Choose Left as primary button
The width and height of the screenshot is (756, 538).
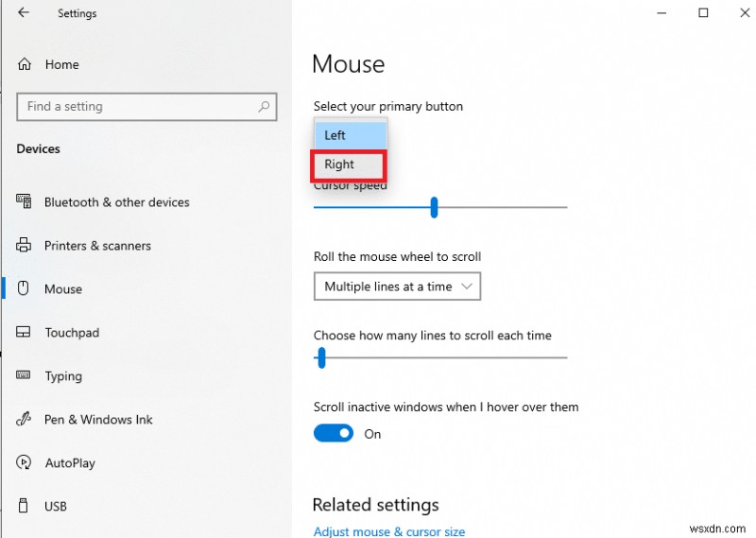coord(351,135)
